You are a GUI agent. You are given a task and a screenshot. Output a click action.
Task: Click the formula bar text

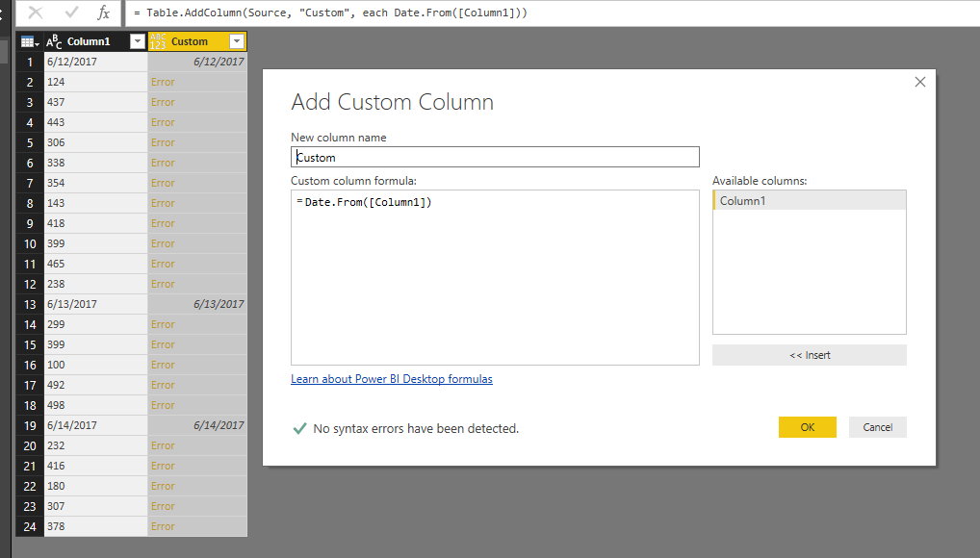[330, 13]
